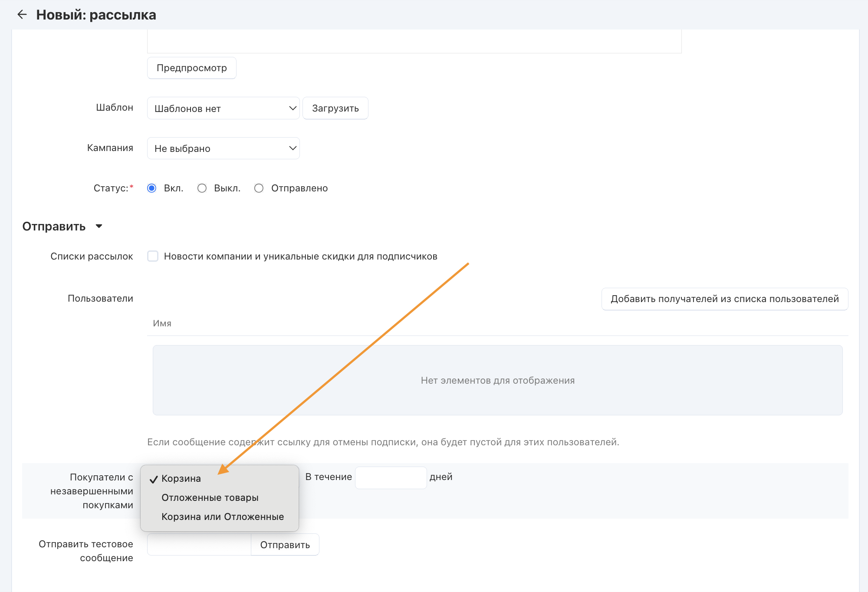This screenshot has height=592, width=868.
Task: Click the days input field after В течение
Action: (x=391, y=478)
